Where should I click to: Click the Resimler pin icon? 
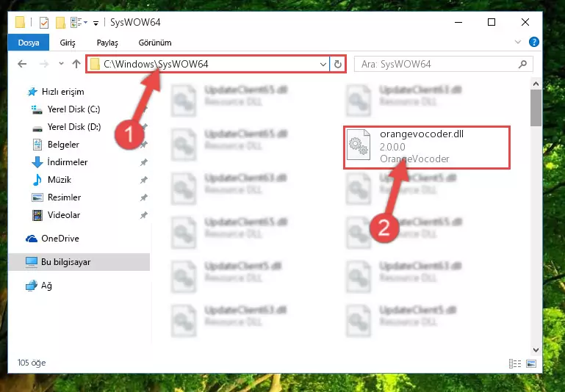[144, 197]
